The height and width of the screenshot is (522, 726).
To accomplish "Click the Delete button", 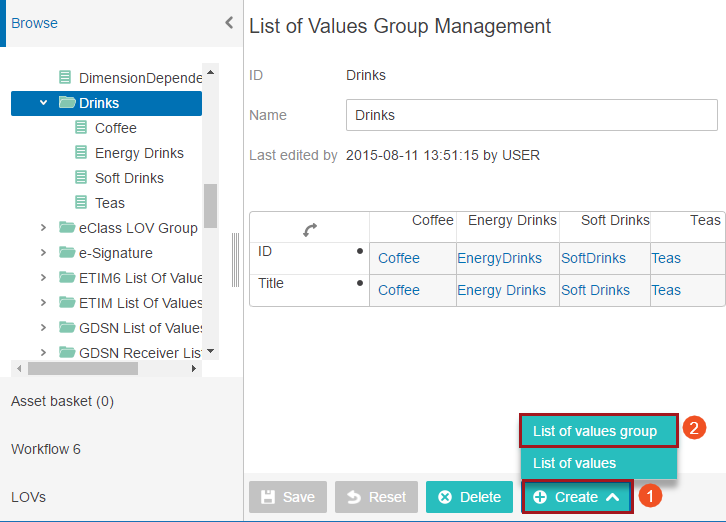I will coord(469,497).
